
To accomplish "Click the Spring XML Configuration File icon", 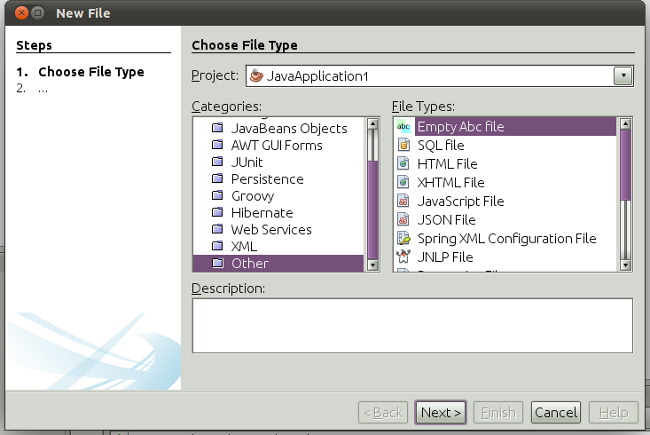I will point(404,239).
